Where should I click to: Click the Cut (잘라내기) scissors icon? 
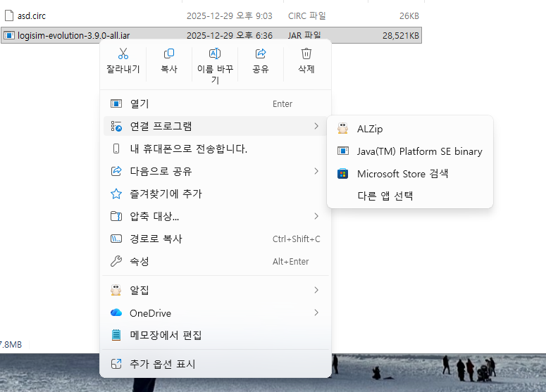point(123,53)
